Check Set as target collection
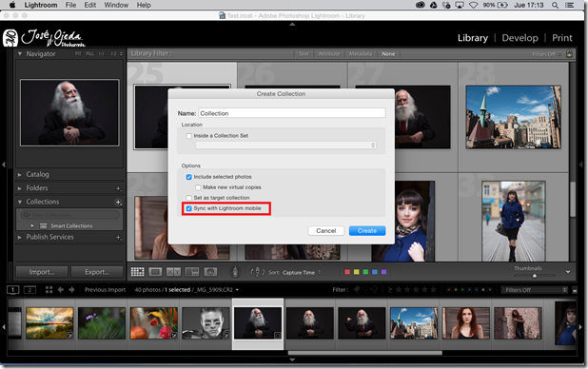 tap(189, 198)
